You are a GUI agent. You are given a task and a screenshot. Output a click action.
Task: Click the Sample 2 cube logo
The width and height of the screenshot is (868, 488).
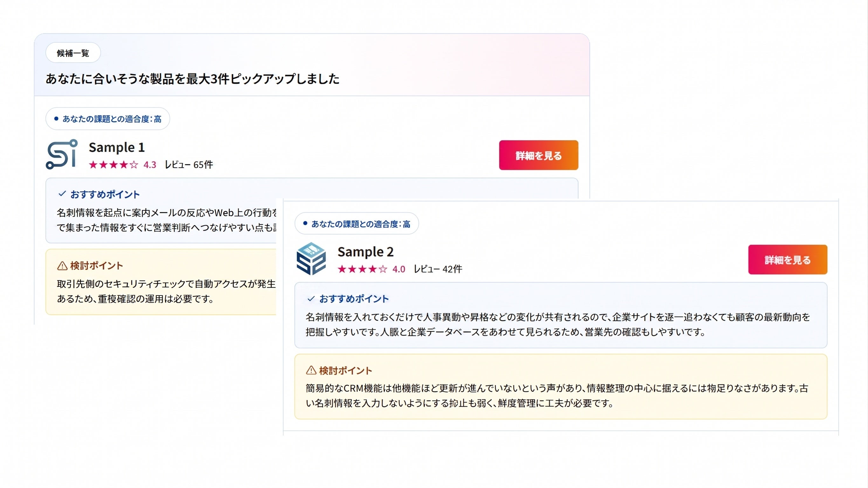click(311, 259)
